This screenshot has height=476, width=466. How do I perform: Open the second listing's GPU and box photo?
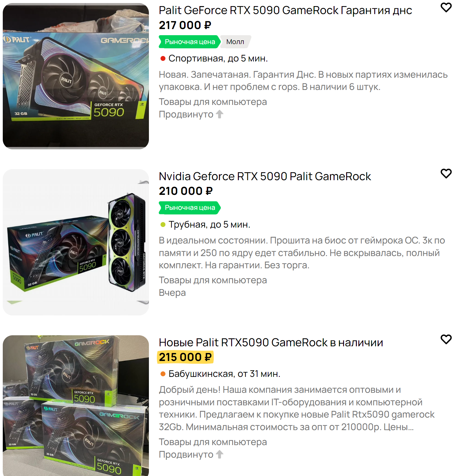(76, 242)
